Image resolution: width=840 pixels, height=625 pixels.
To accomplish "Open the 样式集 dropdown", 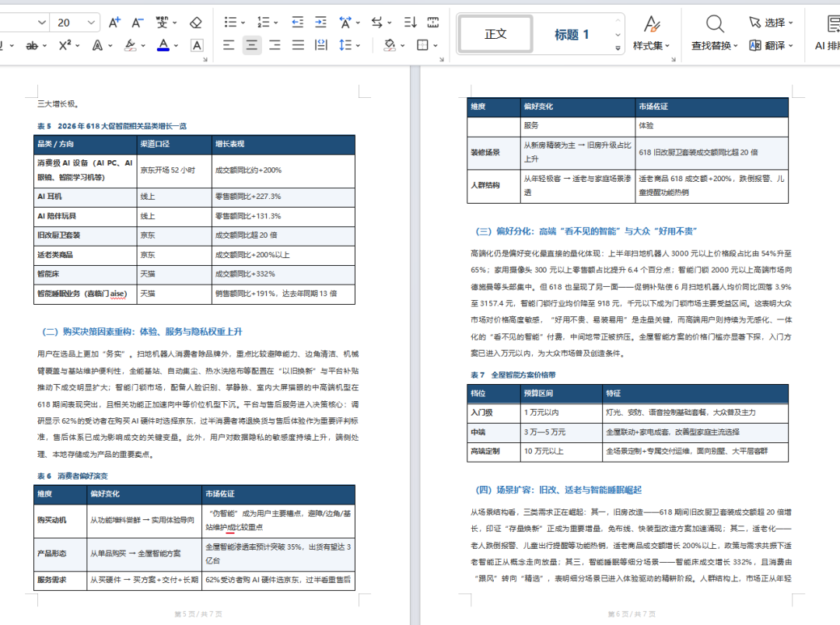I will pyautogui.click(x=652, y=46).
